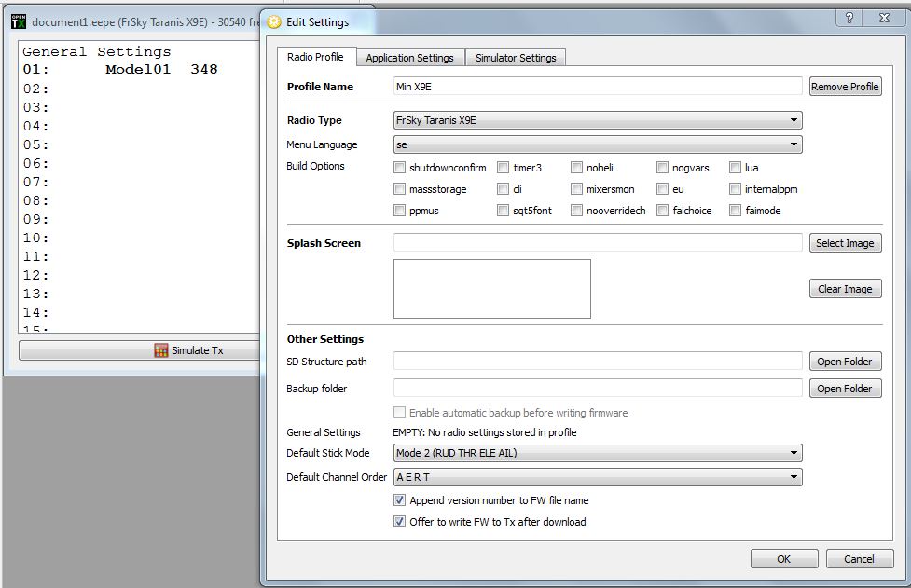Click the Edit Settings dialog sun icon
The height and width of the screenshot is (588, 911).
[274, 22]
